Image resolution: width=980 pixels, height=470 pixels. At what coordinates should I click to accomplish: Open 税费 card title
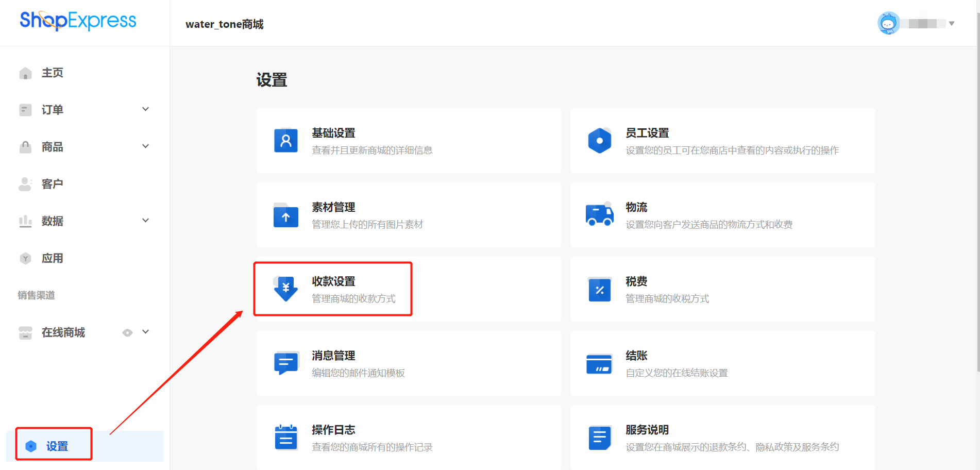(x=636, y=281)
